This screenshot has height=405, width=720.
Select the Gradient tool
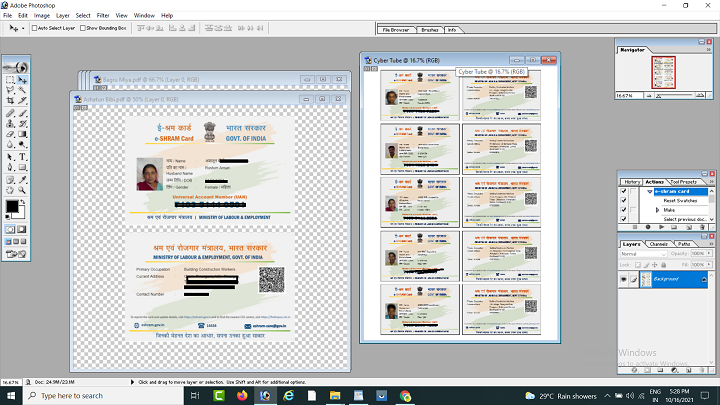click(22, 134)
